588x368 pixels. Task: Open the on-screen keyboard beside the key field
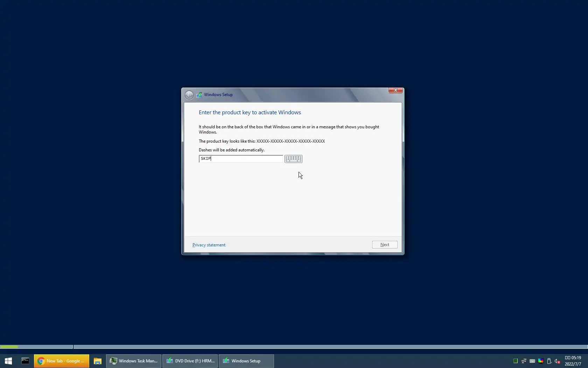tap(293, 159)
